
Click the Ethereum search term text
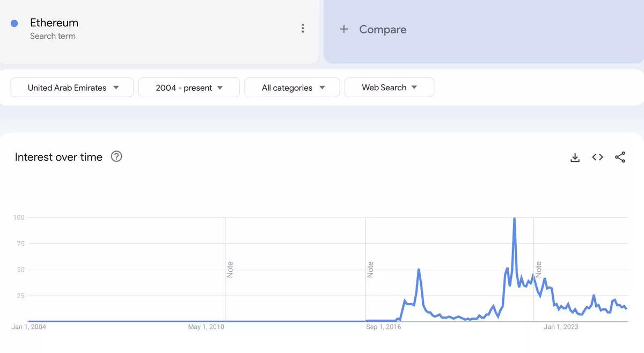[54, 23]
